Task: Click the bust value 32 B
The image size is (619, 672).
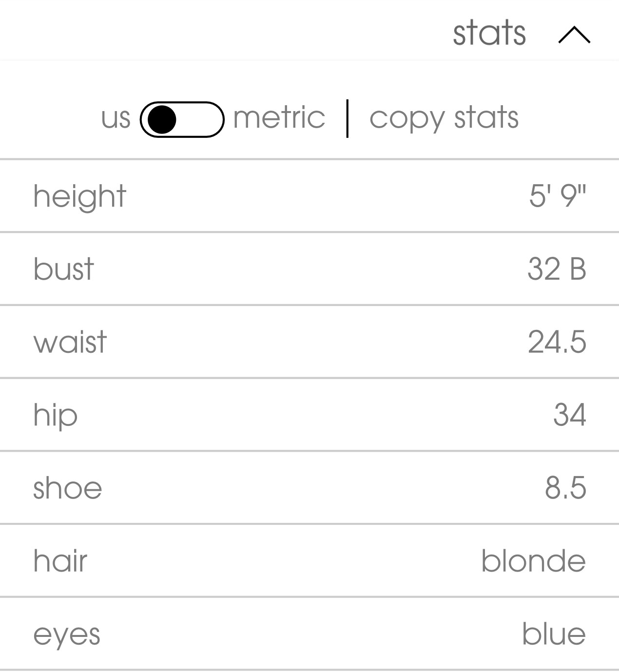Action: 557,269
